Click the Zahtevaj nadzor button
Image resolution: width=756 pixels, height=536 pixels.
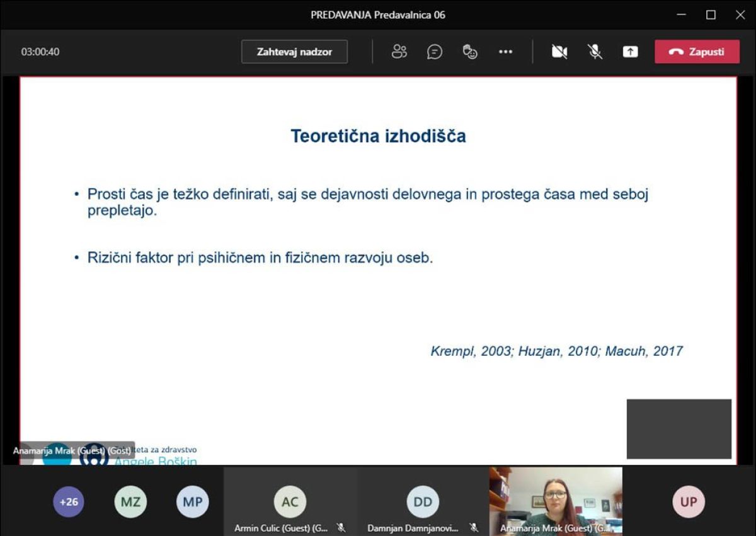294,52
